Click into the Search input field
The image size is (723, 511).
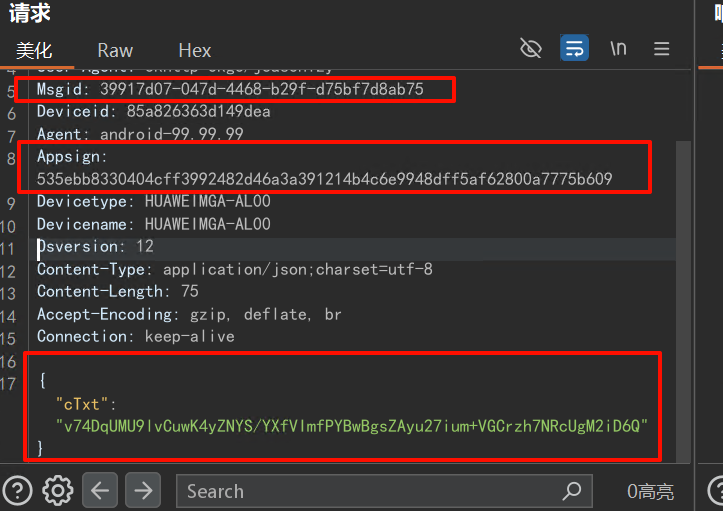[x=360, y=491]
